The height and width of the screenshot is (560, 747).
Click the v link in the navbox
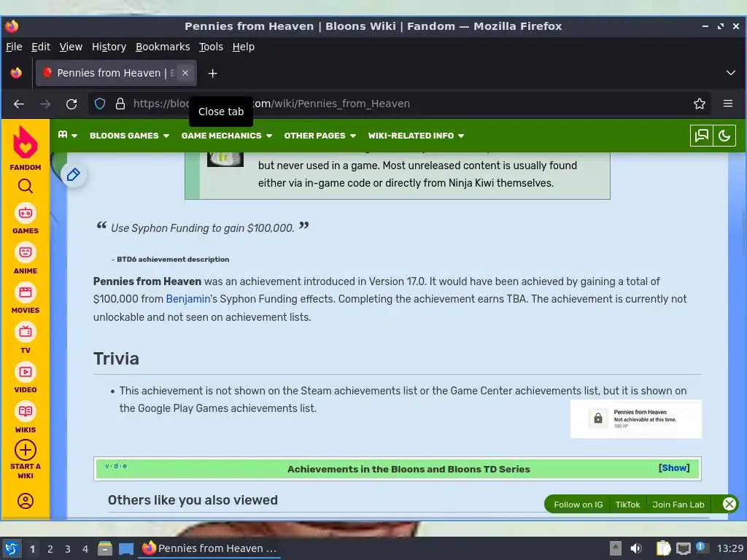coord(107,466)
